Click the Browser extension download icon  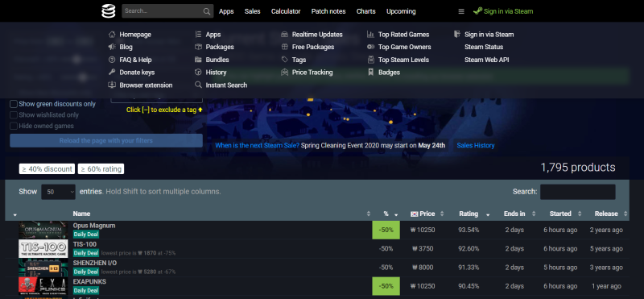pyautogui.click(x=112, y=85)
